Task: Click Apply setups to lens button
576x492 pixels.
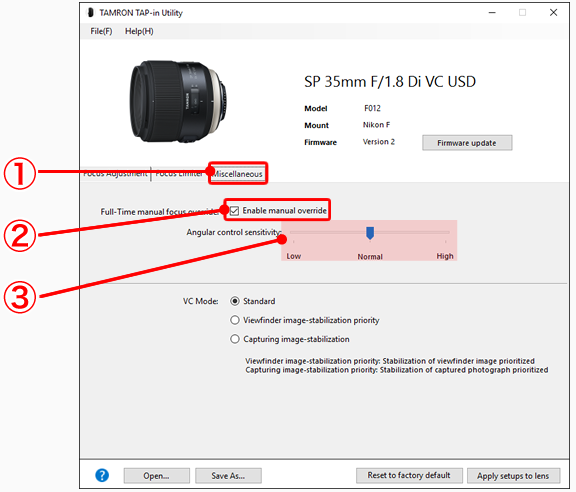Action: [x=513, y=476]
